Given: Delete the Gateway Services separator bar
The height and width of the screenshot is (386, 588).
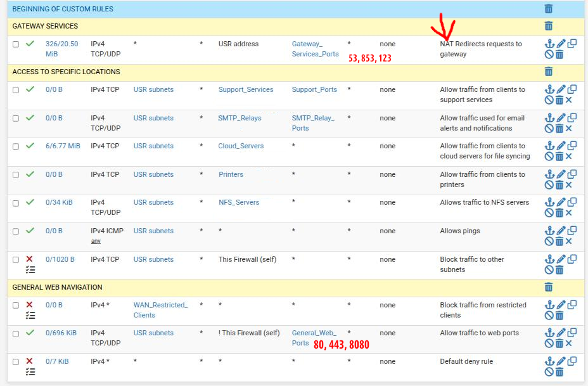Looking at the screenshot, I should click(x=549, y=26).
